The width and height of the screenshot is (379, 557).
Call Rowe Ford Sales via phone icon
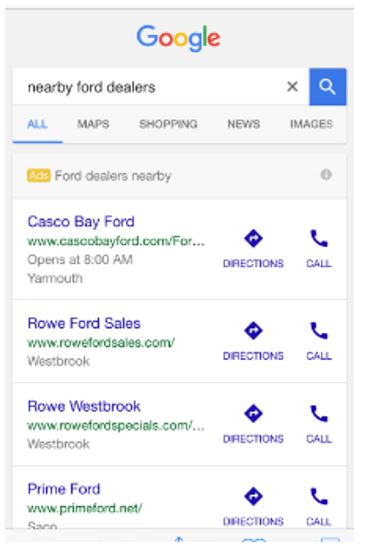[319, 330]
